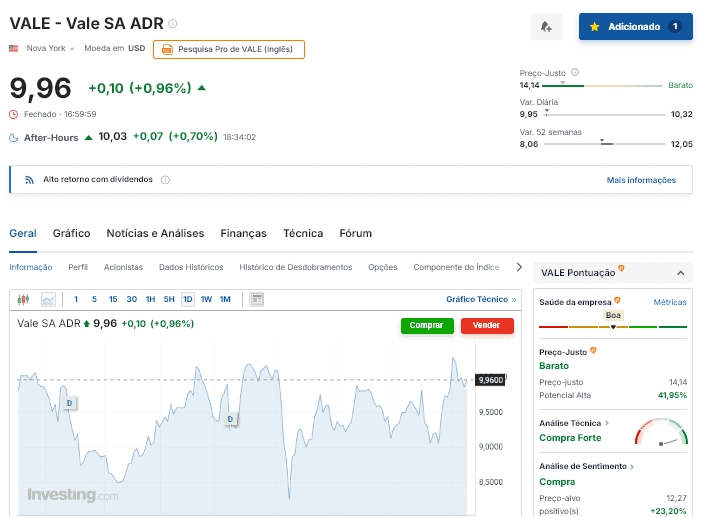
Task: Click the Compra Forte rating text
Action: (570, 438)
